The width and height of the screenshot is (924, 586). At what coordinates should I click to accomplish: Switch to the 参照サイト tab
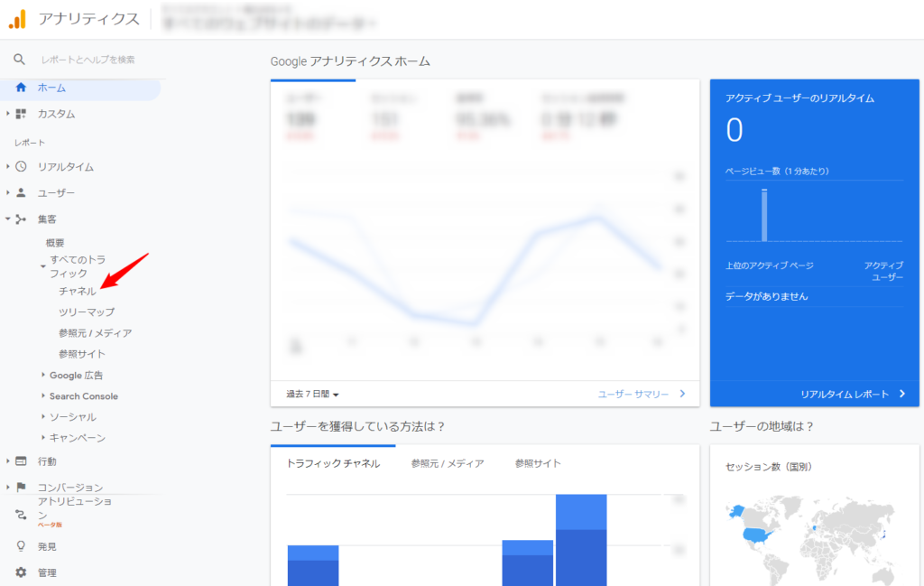tap(538, 463)
